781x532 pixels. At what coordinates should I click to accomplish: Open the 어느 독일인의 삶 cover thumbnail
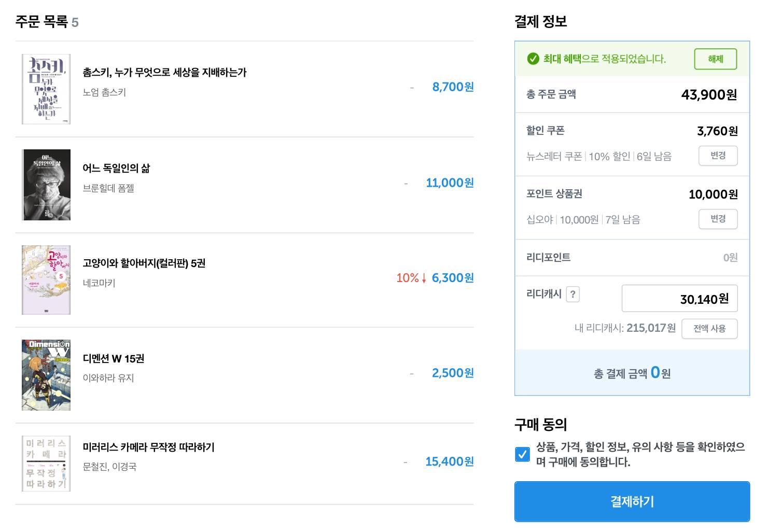point(46,185)
